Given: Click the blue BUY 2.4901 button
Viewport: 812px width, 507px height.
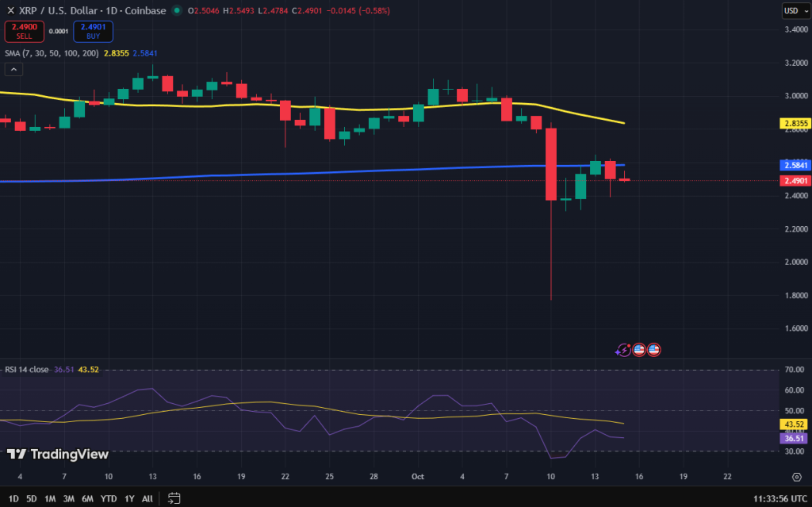Looking at the screenshot, I should [x=94, y=32].
